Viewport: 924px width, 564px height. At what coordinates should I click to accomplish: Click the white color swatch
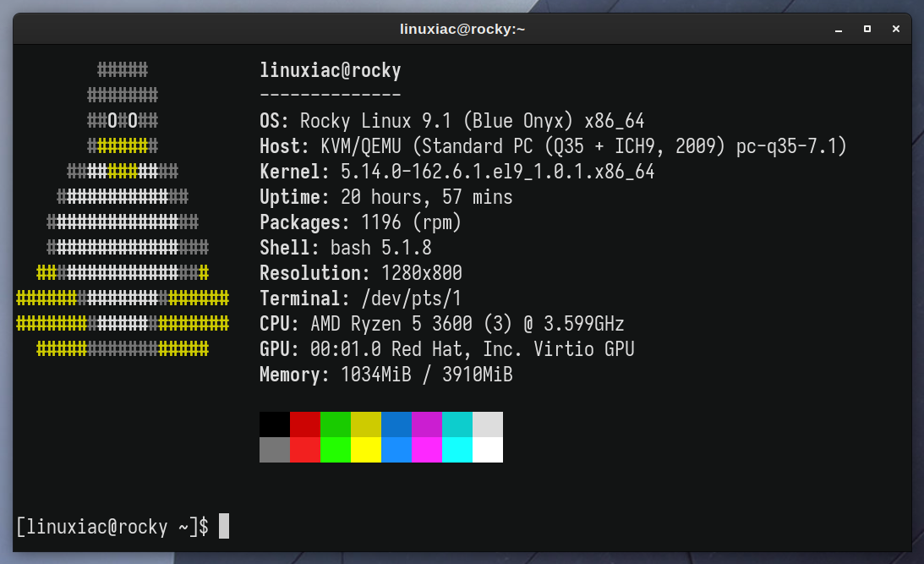[488, 450]
